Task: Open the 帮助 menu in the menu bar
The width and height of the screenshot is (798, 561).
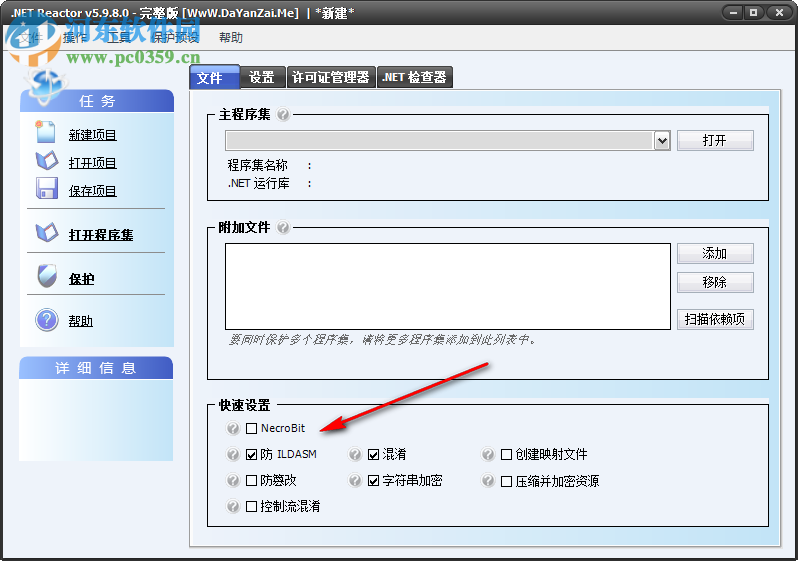Action: (x=231, y=37)
